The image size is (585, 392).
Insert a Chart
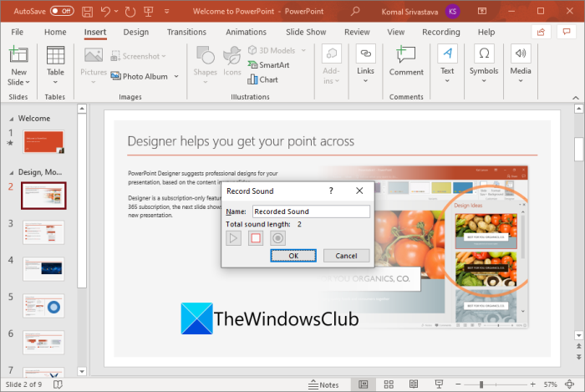(263, 79)
